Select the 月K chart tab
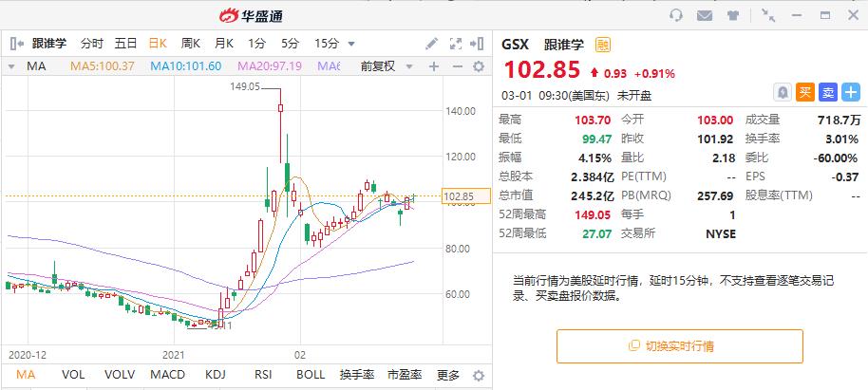This screenshot has width=868, height=390. (x=224, y=43)
